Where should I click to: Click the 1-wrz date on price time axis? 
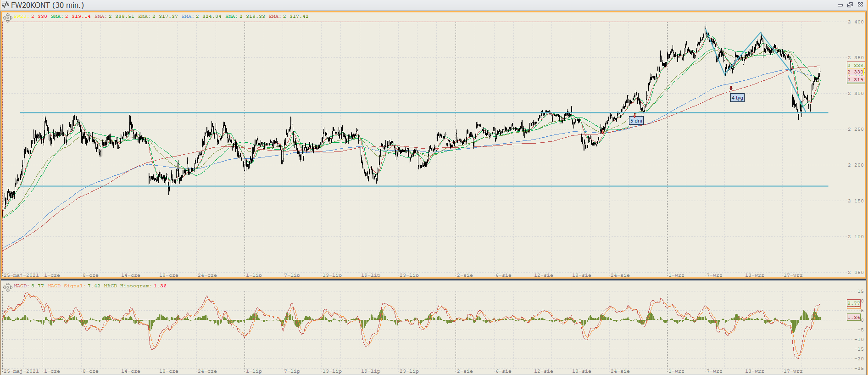(676, 275)
